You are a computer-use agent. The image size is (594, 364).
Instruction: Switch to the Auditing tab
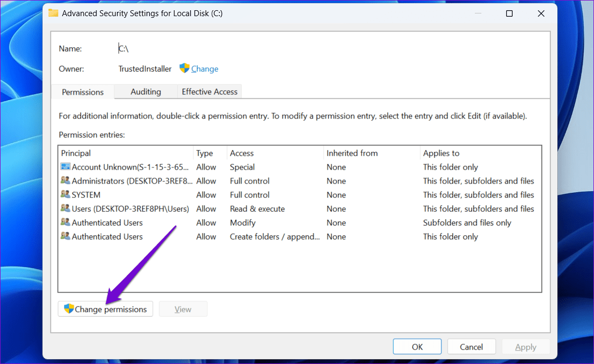point(146,92)
